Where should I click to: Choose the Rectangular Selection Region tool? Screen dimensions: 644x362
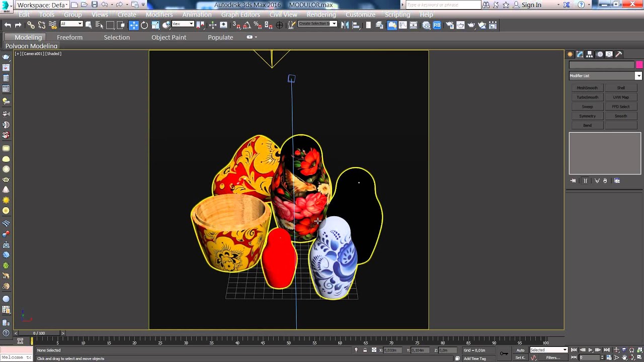coord(110,25)
